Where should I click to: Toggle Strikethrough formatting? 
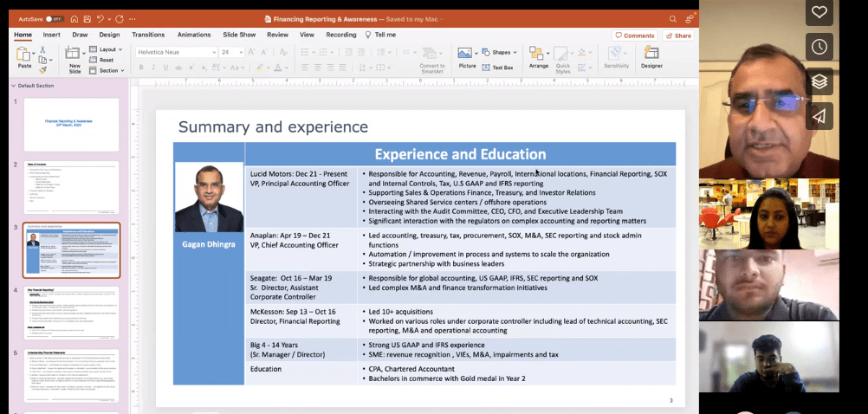click(x=178, y=68)
